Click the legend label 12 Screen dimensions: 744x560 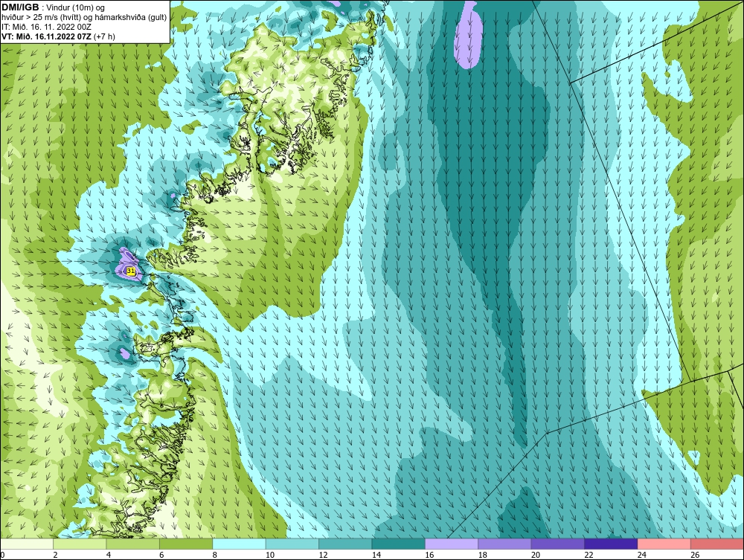(323, 555)
